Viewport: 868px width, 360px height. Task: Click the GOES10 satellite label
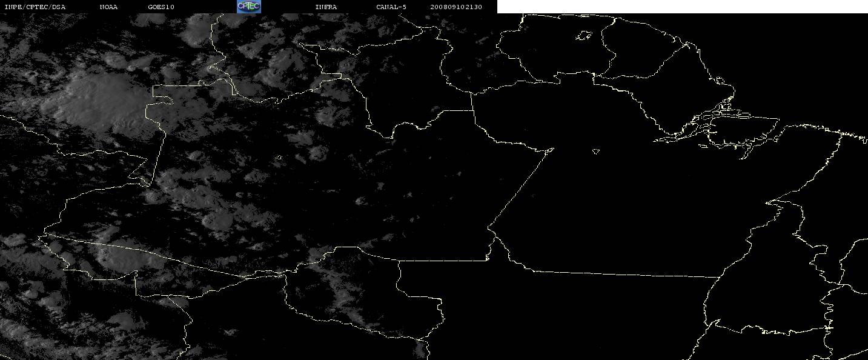tap(161, 7)
